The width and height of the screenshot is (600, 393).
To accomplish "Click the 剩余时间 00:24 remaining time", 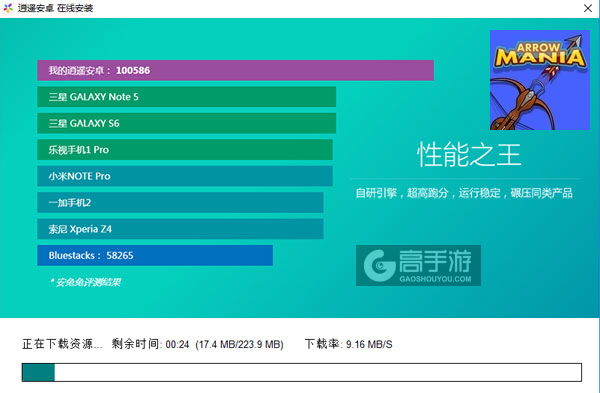I will tap(150, 344).
